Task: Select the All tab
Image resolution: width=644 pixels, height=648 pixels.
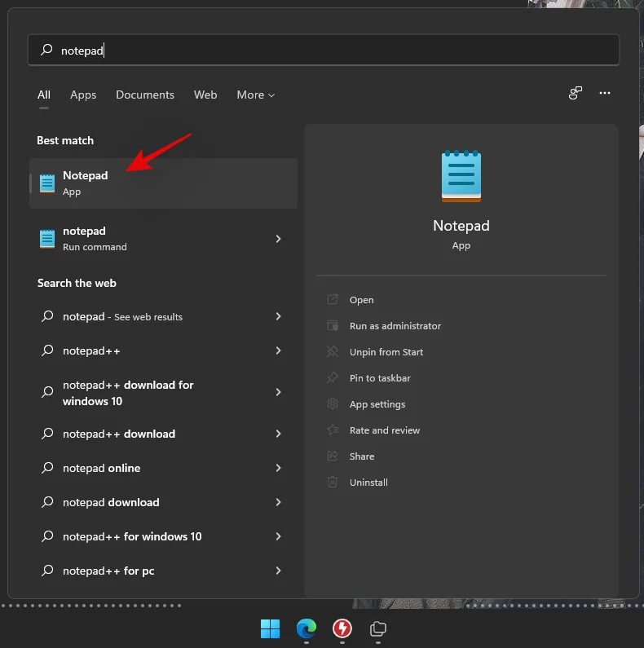Action: click(44, 95)
